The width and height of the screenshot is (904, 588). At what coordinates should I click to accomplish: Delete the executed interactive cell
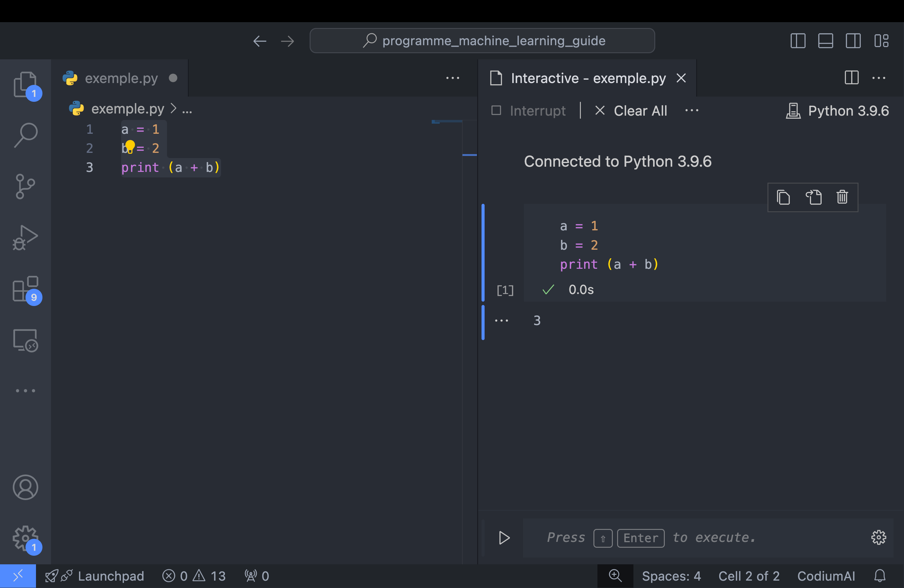pos(842,197)
